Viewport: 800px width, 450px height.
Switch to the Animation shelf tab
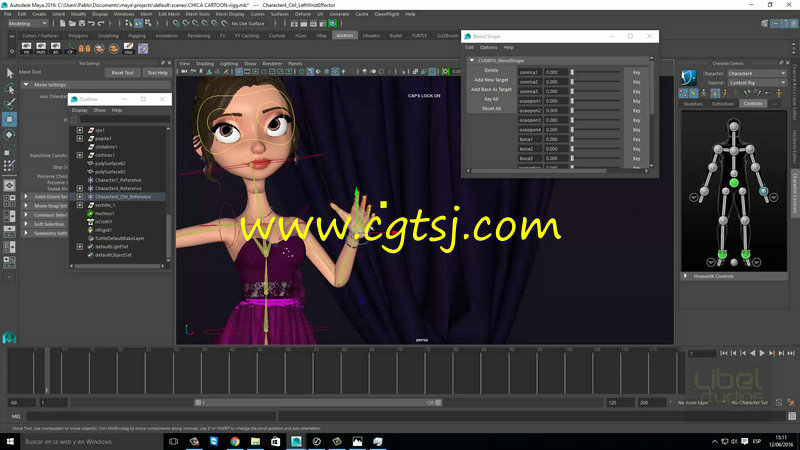(x=167, y=36)
